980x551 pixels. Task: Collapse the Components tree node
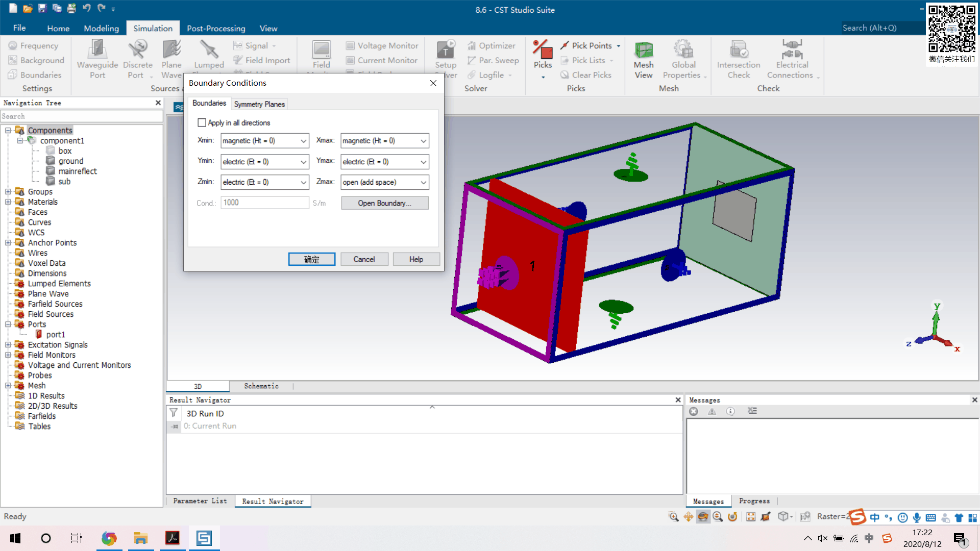(x=8, y=131)
